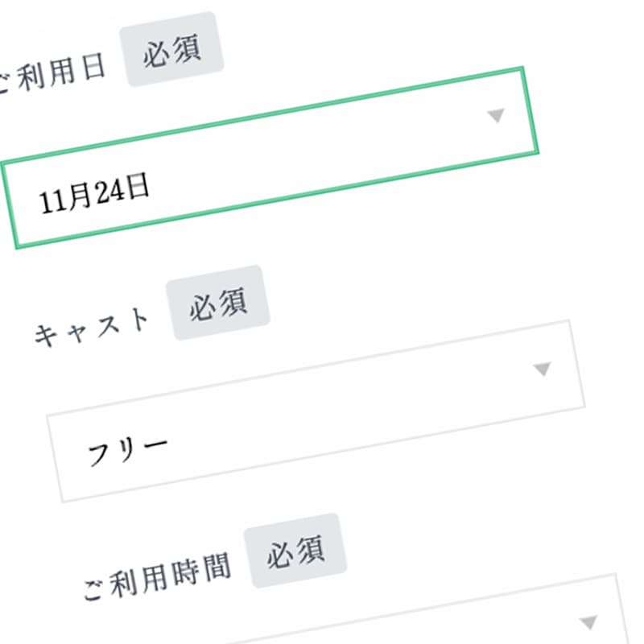This screenshot has width=644, height=644.
Task: Click the キャスト field label
Action: coord(93,328)
